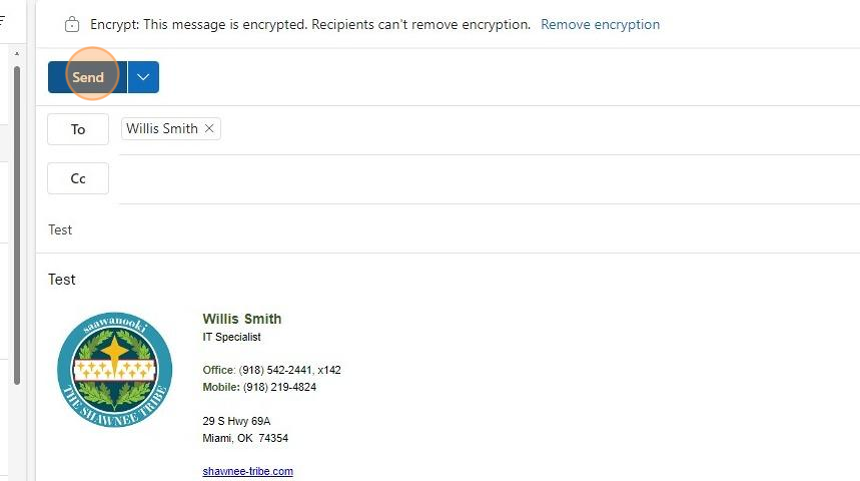Click into the Cc address field

click(480, 179)
